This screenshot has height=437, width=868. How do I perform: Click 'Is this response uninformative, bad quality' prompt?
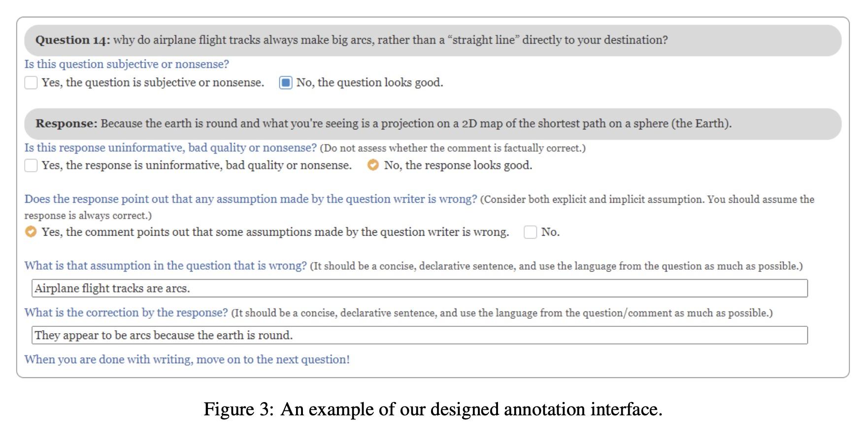click(170, 148)
